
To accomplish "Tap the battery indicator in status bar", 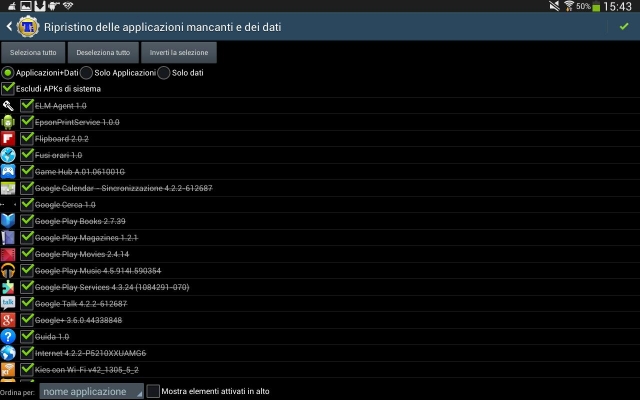I will [596, 7].
